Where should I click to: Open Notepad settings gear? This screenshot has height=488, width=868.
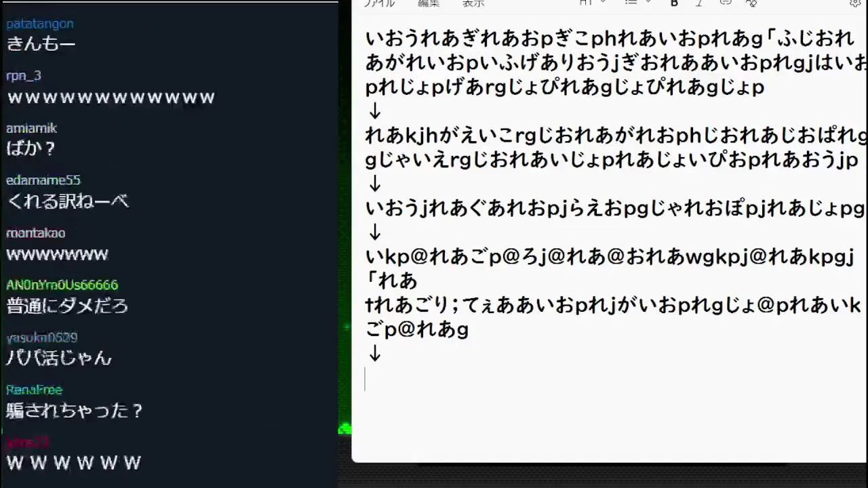point(855,3)
